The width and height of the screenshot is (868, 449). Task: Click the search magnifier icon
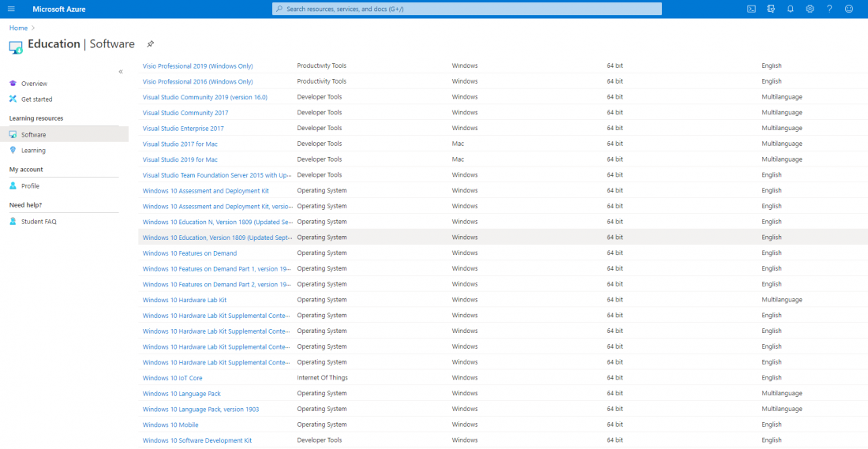279,9
